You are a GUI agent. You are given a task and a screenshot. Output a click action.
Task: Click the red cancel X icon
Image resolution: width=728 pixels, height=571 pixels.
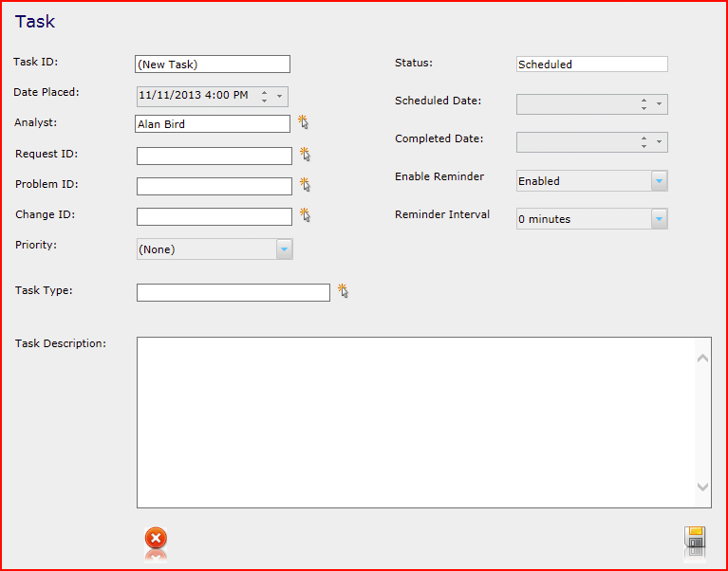pyautogui.click(x=156, y=539)
